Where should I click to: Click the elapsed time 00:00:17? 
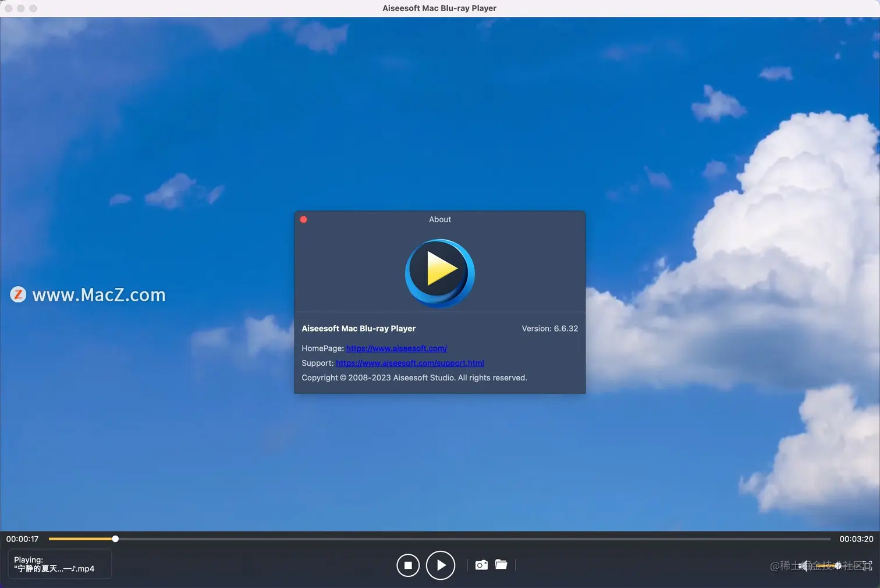(22, 539)
